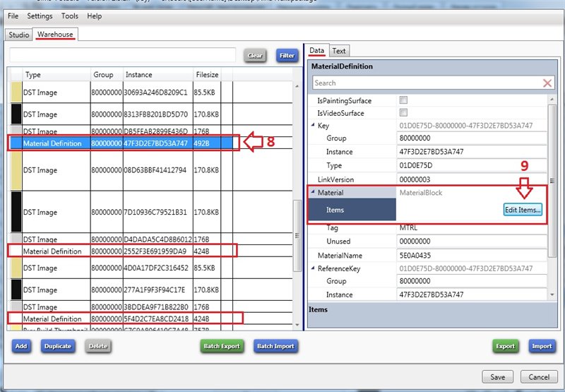
Task: Switch to the Studio tab
Action: 19,35
